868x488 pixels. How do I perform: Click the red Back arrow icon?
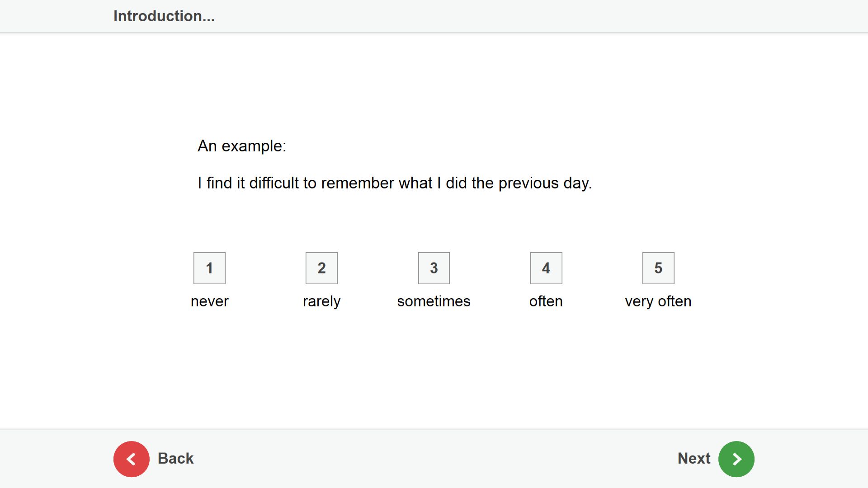coord(131,459)
